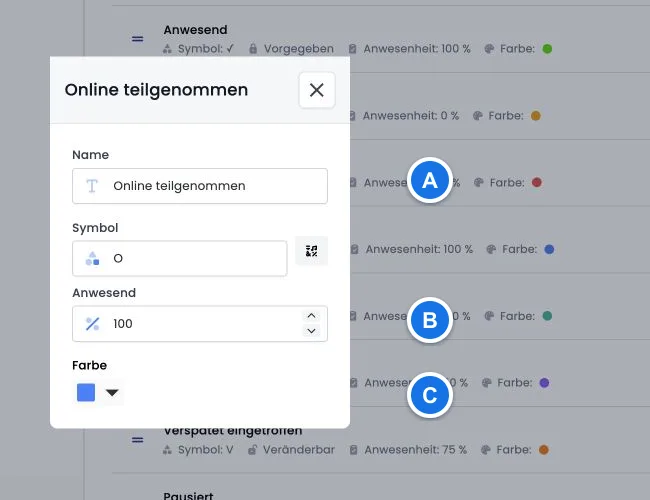Click the 'Pausiert' row title

pyautogui.click(x=188, y=495)
